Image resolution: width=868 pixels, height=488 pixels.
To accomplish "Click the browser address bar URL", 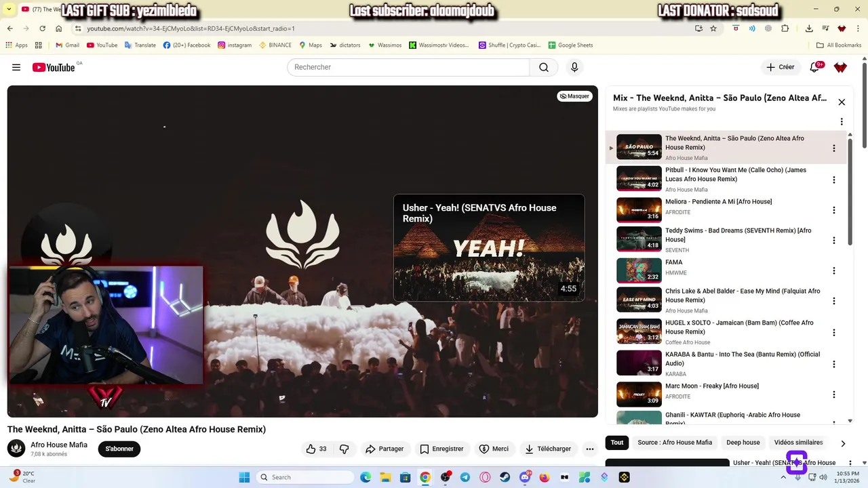I will click(x=191, y=28).
